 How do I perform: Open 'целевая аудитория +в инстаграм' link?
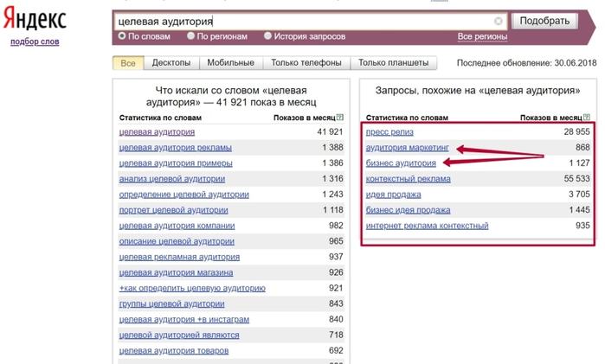184,320
